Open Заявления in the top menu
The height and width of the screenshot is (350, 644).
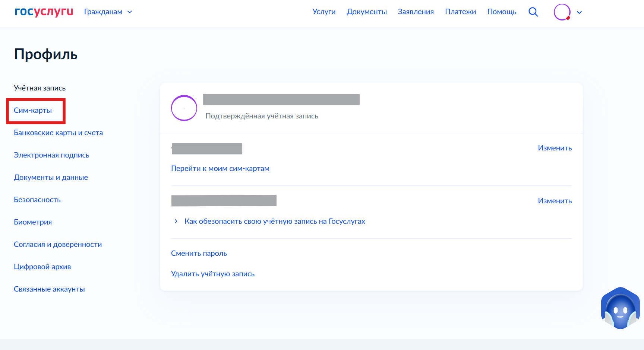(416, 12)
